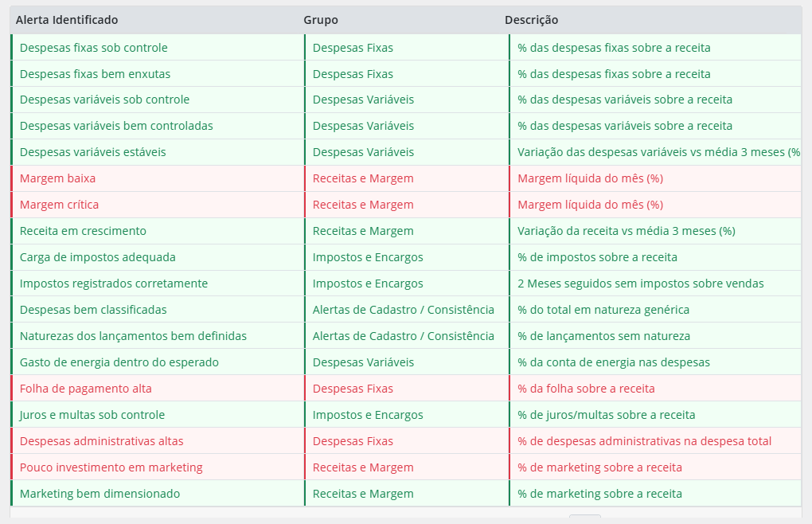This screenshot has height=524, width=812.
Task: Select the 'Despesas fixas sob controle' alert row
Action: point(93,48)
